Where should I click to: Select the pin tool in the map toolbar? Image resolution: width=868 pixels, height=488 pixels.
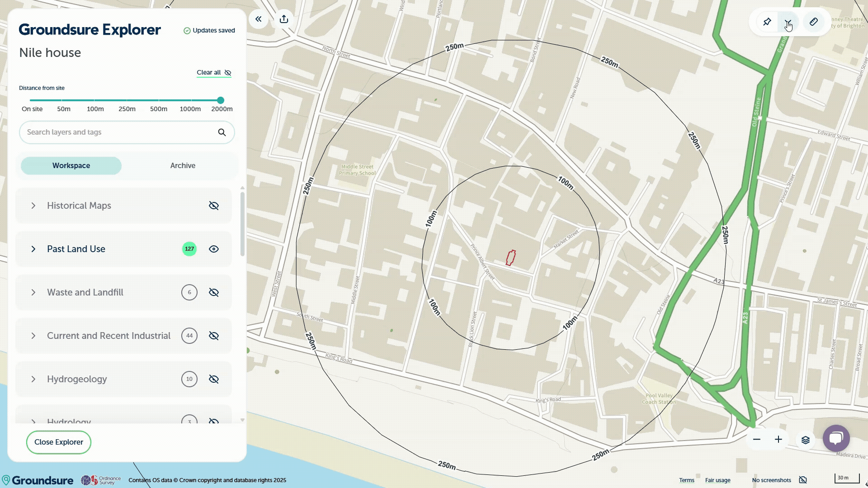coord(767,22)
